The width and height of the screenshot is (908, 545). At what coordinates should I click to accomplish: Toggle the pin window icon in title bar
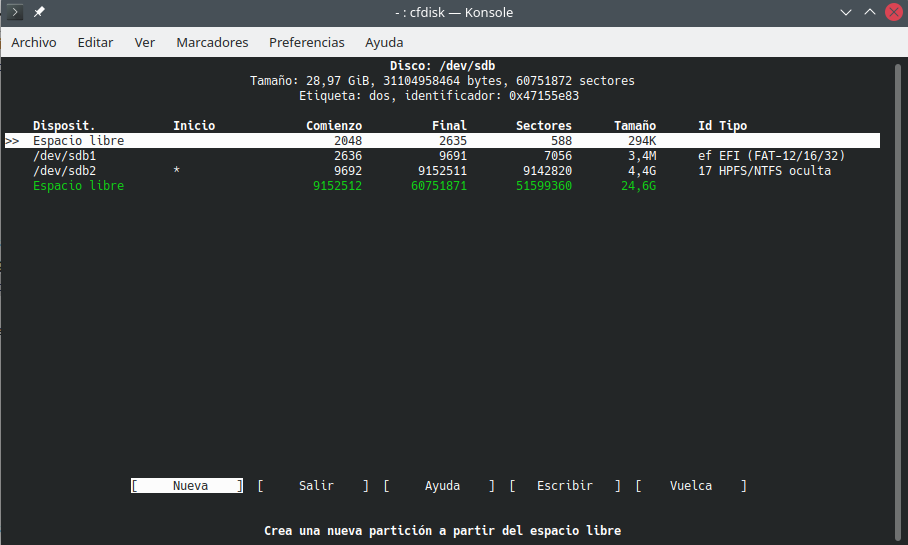coord(39,12)
